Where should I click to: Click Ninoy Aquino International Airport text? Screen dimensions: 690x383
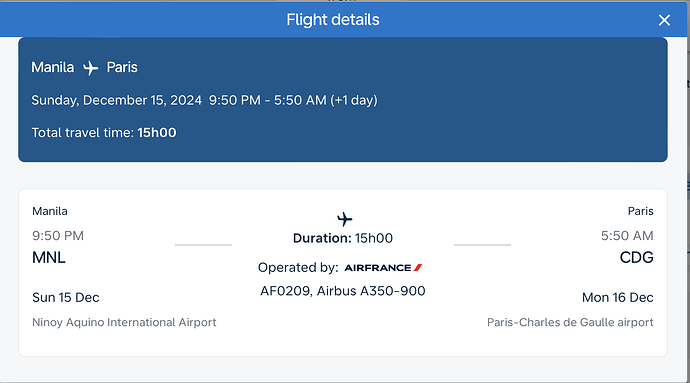coord(124,323)
